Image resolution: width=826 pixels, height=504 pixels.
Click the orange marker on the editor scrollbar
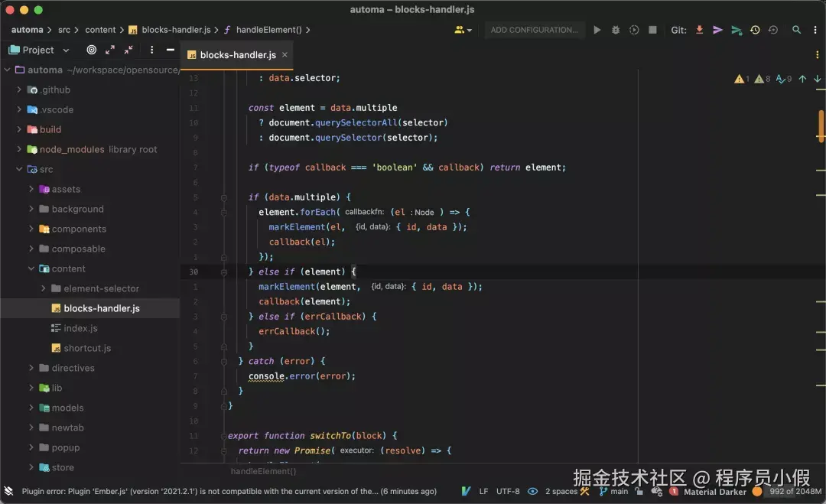(x=821, y=125)
